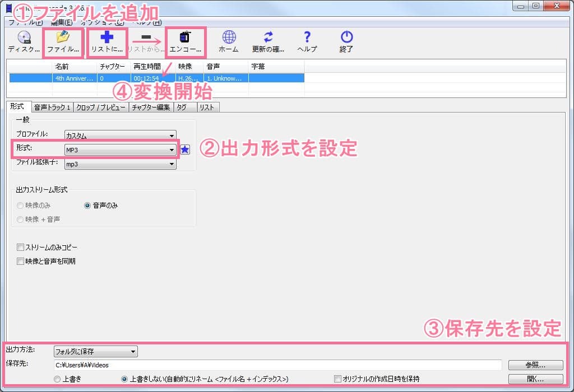Click the 開く... open folder button
This screenshot has width=574, height=392.
[535, 379]
